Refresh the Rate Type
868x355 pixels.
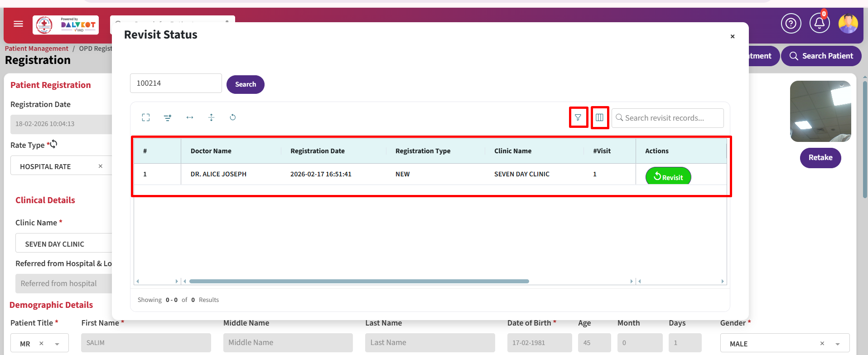point(53,144)
